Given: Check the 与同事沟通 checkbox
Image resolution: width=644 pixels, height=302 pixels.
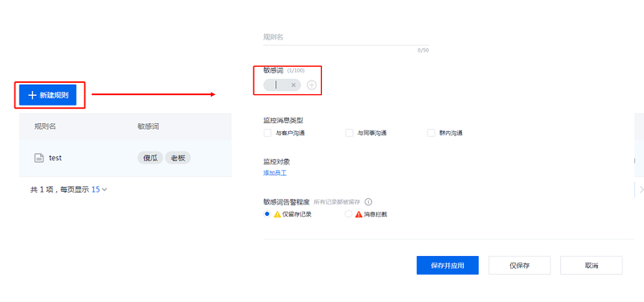Looking at the screenshot, I should [x=349, y=133].
